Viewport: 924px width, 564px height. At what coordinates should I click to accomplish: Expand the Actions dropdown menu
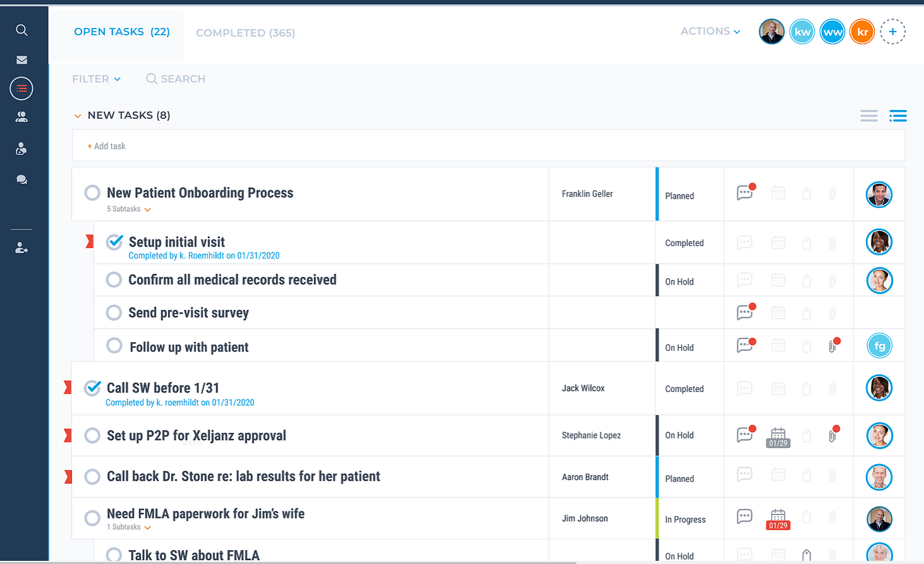[710, 31]
